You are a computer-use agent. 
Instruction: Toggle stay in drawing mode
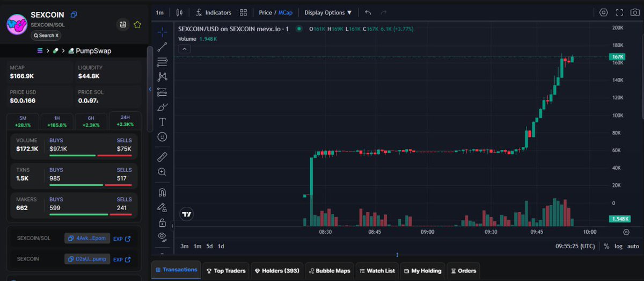click(x=162, y=207)
